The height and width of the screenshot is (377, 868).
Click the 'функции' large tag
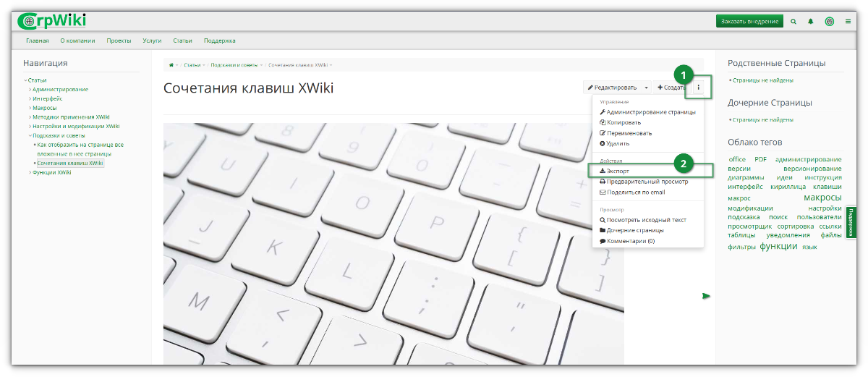778,246
